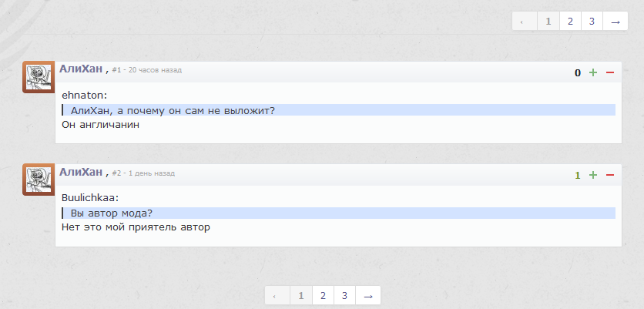Click the #1 comment permalink

[117, 70]
